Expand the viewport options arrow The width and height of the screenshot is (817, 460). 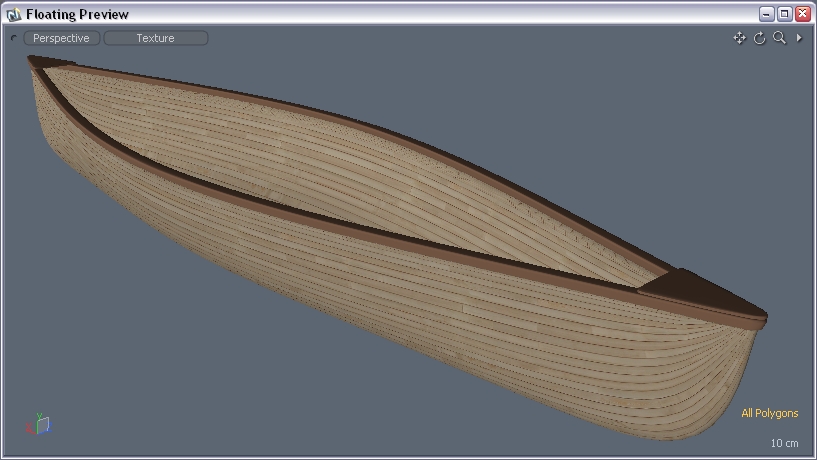point(799,38)
